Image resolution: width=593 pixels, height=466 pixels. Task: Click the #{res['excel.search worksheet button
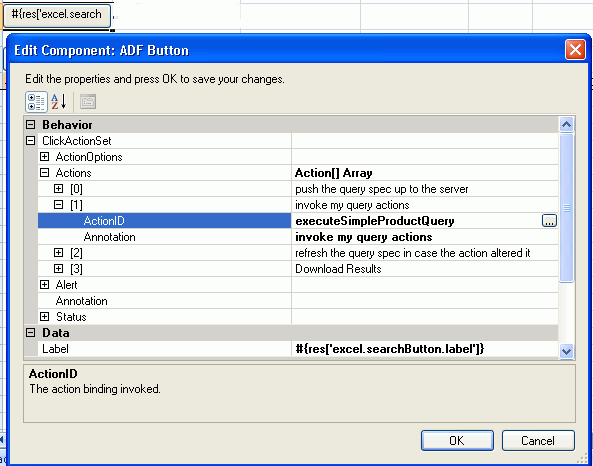[57, 15]
